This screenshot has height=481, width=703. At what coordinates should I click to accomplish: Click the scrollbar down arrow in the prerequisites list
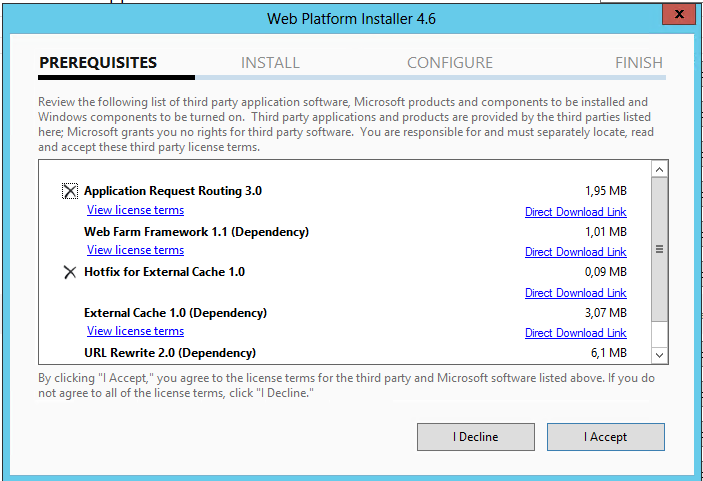[x=659, y=355]
